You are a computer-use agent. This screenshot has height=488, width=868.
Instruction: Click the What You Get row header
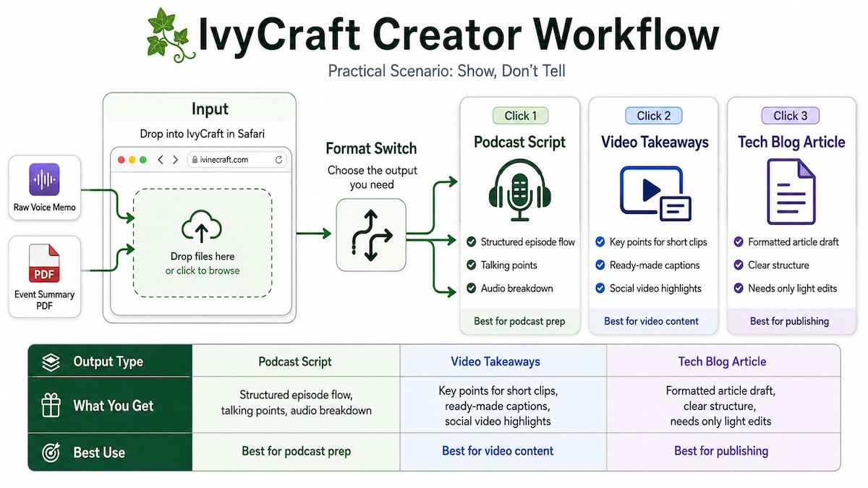[x=110, y=406]
